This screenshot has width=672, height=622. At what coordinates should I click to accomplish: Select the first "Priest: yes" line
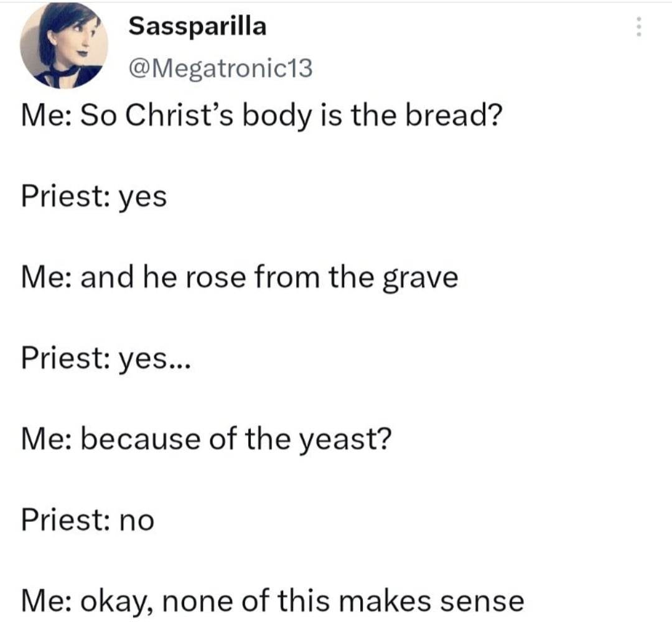[94, 197]
